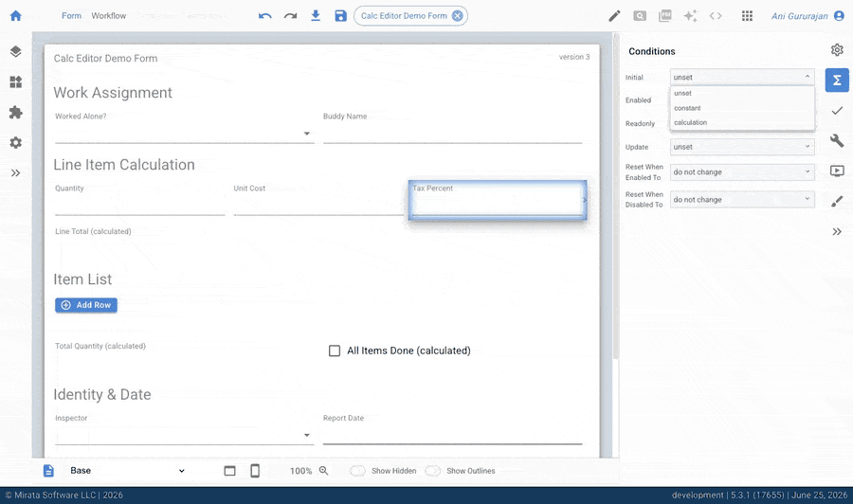Click the canvas vertical scrollbar
This screenshot has height=504, width=853.
coord(616,196)
